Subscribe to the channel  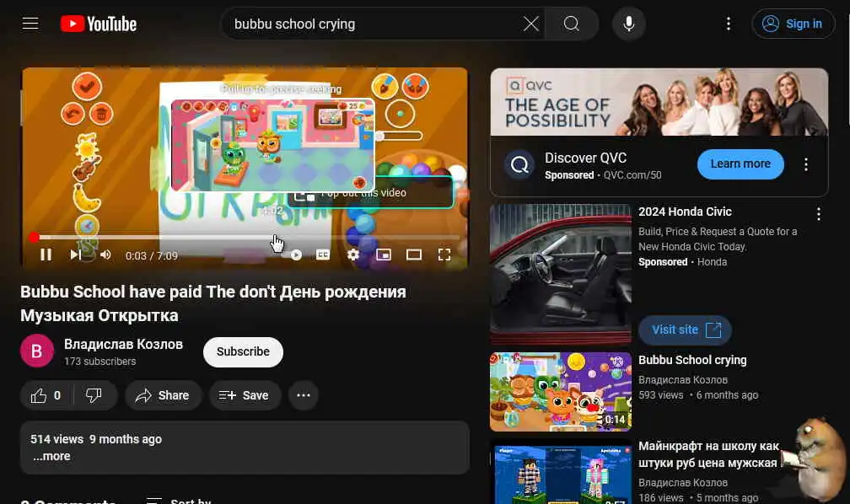pos(243,351)
